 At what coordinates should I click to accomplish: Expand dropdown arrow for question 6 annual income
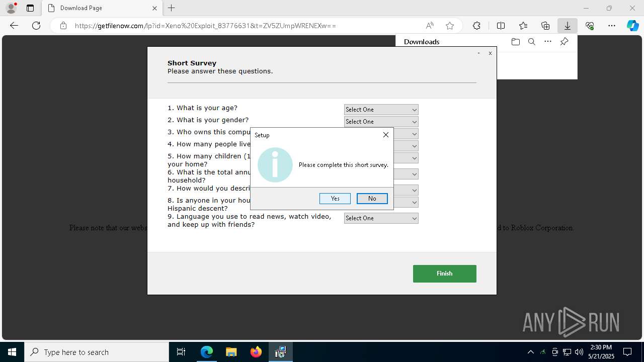(414, 174)
